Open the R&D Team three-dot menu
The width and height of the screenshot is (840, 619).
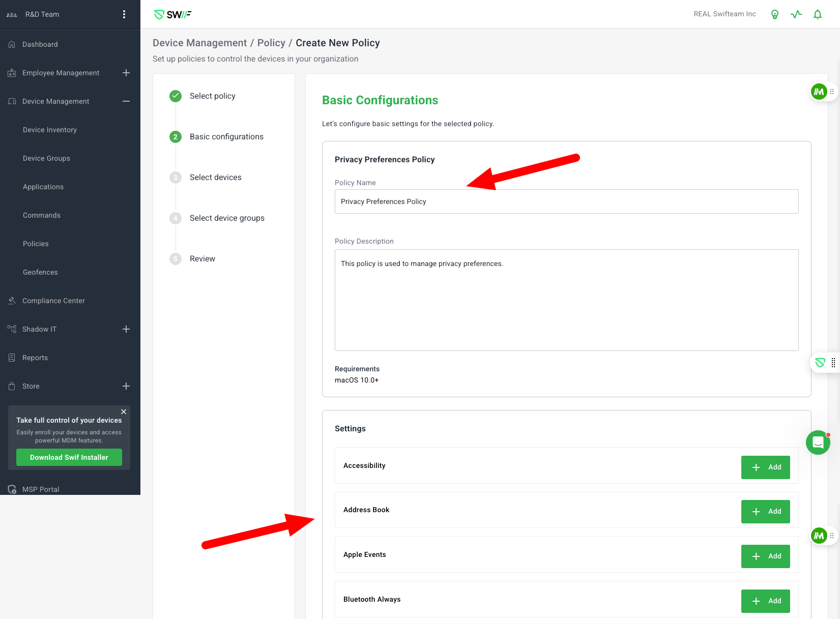(x=124, y=14)
